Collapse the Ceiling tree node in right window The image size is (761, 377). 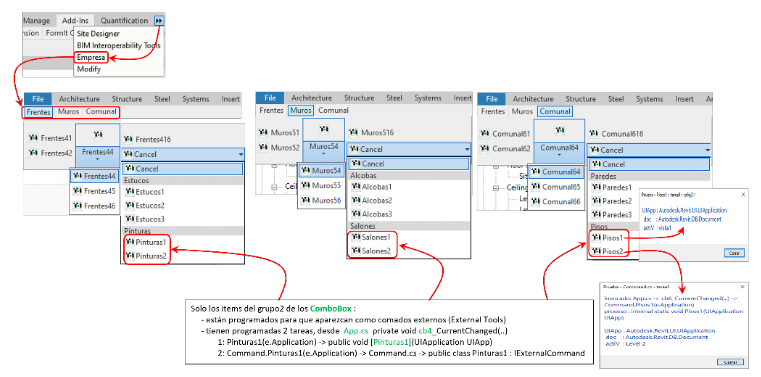tap(496, 188)
